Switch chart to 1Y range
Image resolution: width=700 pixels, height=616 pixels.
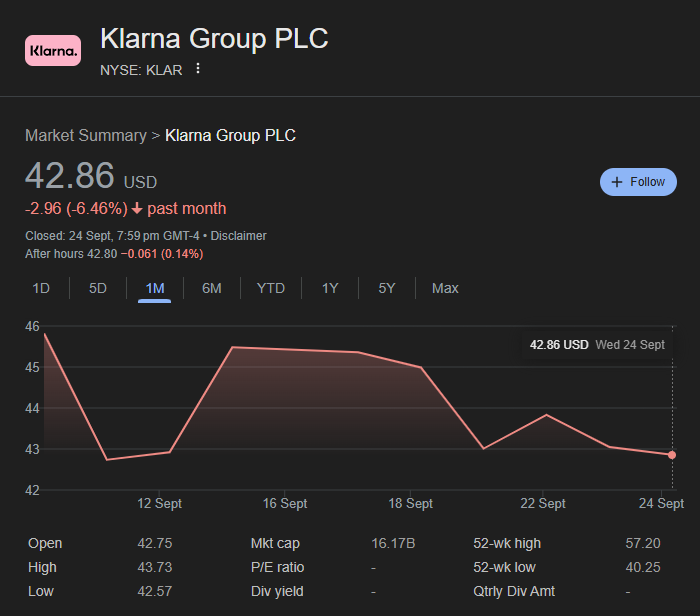click(x=330, y=288)
